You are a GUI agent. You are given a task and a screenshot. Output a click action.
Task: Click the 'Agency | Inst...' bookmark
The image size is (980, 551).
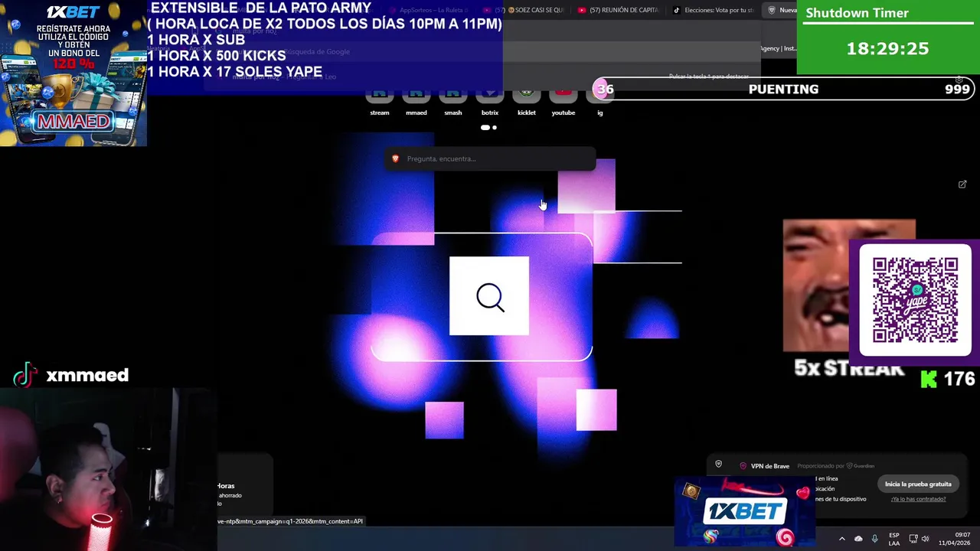(x=779, y=48)
